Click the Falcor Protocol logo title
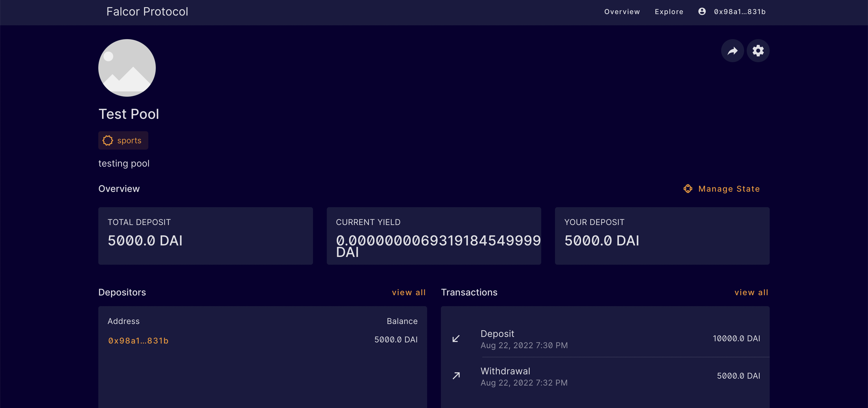The height and width of the screenshot is (408, 868). 147,12
